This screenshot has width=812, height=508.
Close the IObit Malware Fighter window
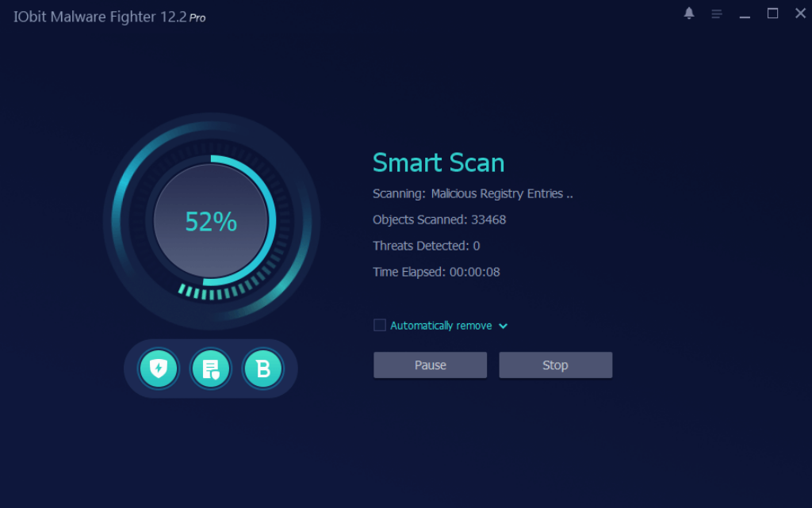pos(801,13)
